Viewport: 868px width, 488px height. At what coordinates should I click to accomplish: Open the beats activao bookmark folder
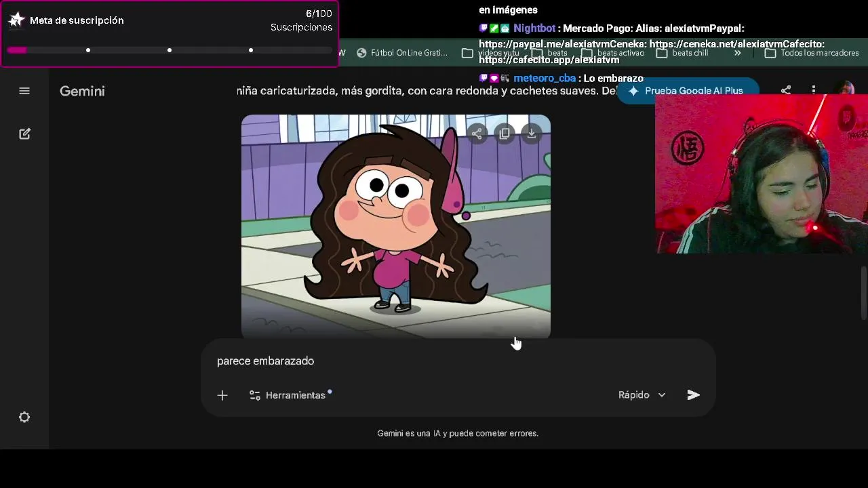click(x=613, y=53)
